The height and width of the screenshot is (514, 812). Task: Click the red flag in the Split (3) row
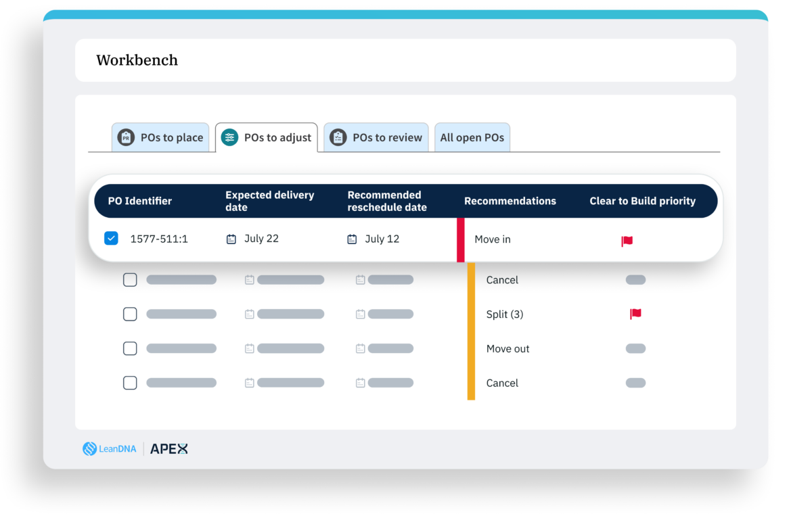(x=635, y=314)
